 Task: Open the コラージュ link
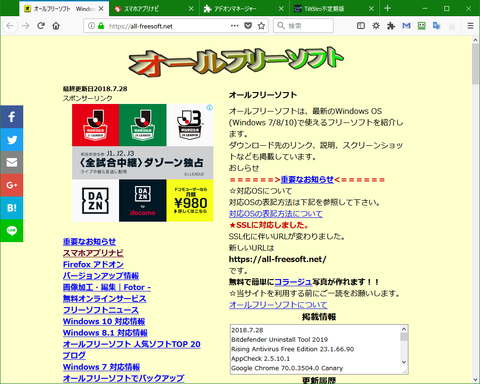tap(293, 282)
